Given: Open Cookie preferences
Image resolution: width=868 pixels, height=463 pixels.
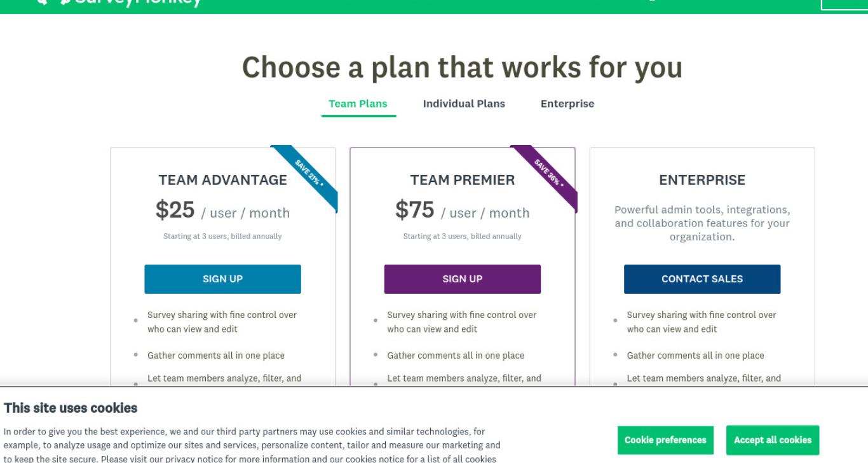Looking at the screenshot, I should [665, 440].
